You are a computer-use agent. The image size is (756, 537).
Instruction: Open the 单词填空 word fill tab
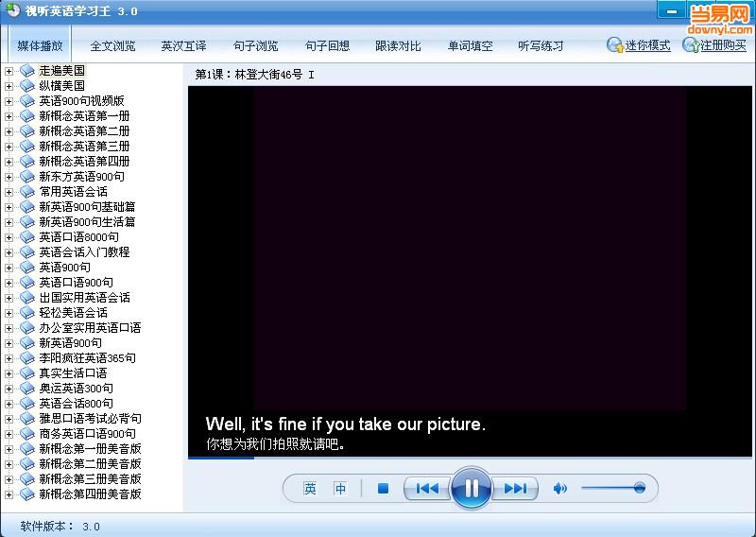click(470, 46)
